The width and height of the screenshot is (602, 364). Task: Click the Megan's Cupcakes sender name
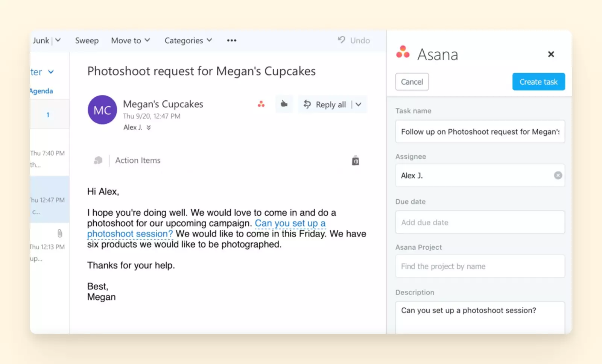tap(163, 104)
